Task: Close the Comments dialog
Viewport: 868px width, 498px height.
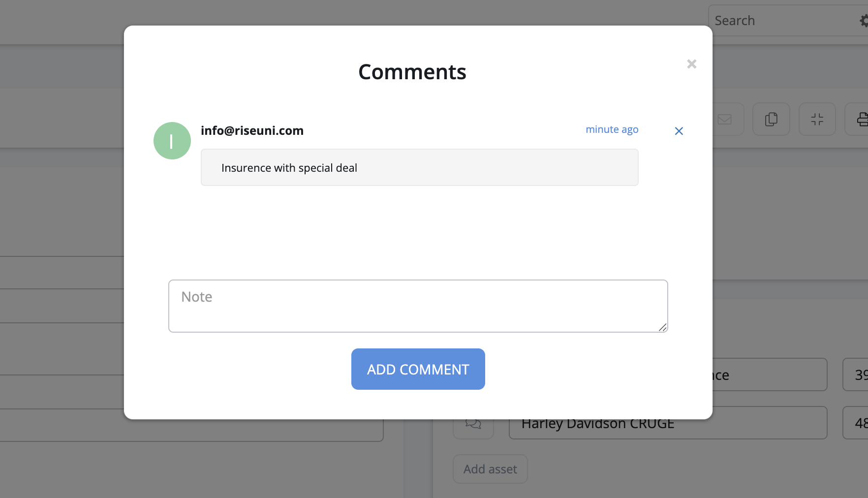Action: (x=691, y=64)
